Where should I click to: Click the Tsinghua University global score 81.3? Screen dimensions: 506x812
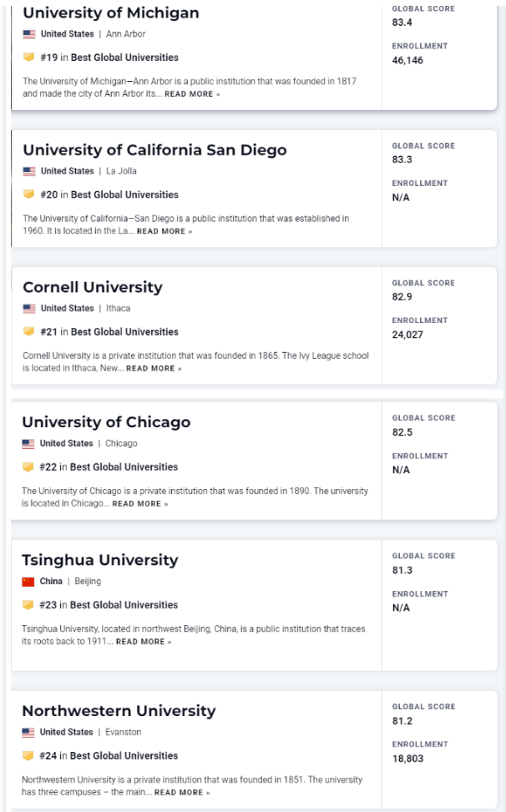(402, 571)
